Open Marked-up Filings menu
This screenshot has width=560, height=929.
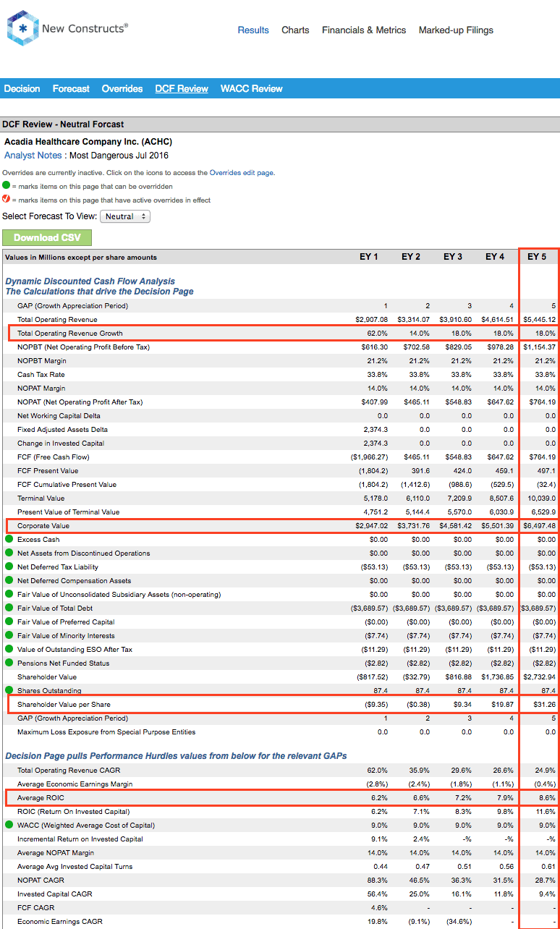(x=456, y=30)
